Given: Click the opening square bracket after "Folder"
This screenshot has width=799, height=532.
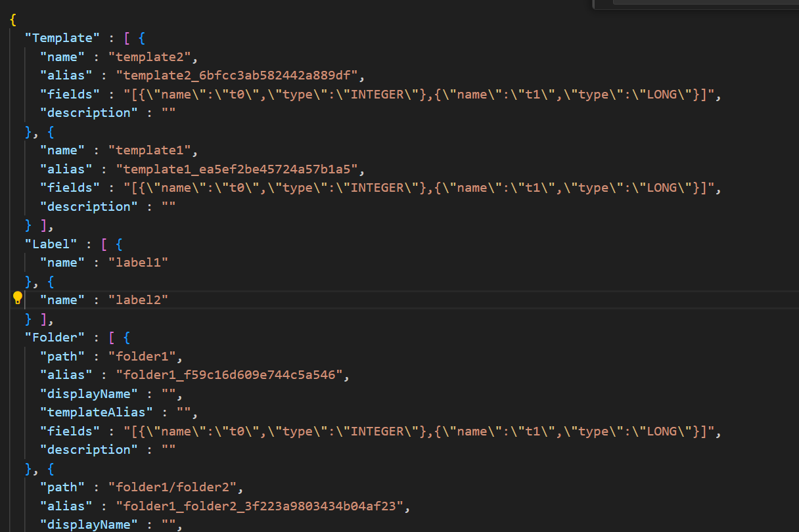Looking at the screenshot, I should (112, 337).
